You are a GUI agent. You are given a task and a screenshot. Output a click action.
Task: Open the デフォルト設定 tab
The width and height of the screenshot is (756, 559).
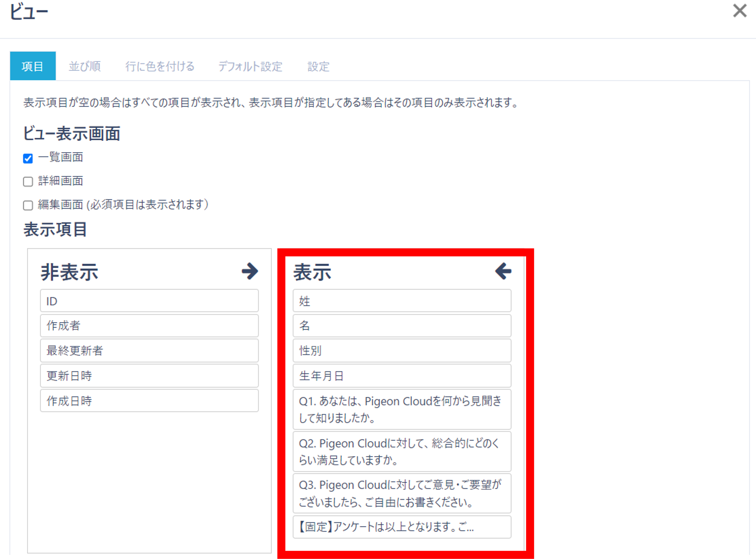tap(250, 66)
